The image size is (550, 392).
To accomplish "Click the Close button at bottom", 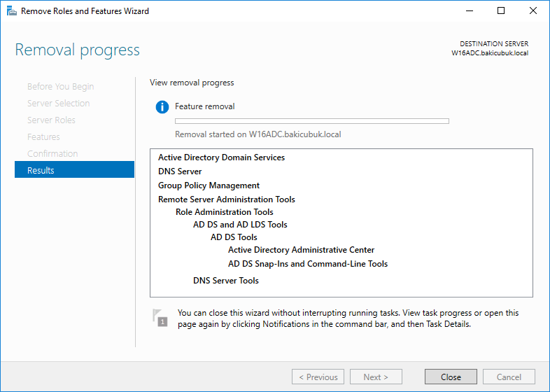I will tap(451, 377).
